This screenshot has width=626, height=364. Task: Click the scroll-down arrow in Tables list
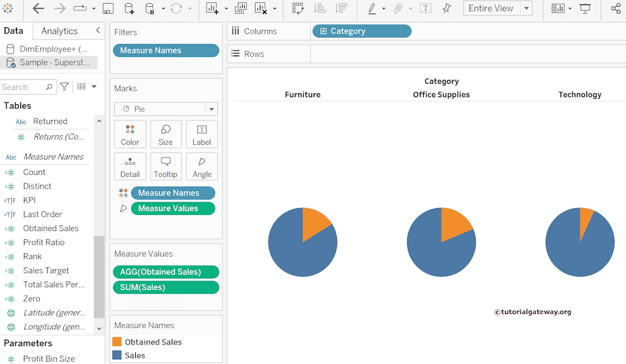click(x=99, y=329)
